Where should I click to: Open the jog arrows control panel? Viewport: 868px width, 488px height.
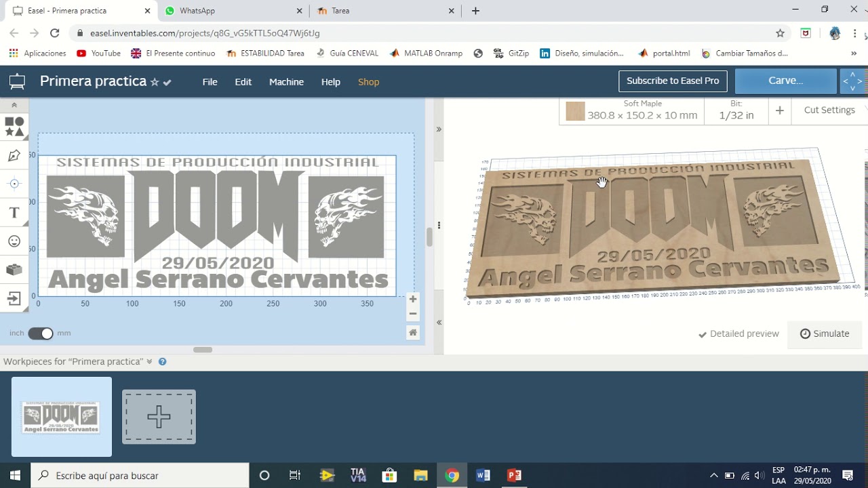click(853, 81)
